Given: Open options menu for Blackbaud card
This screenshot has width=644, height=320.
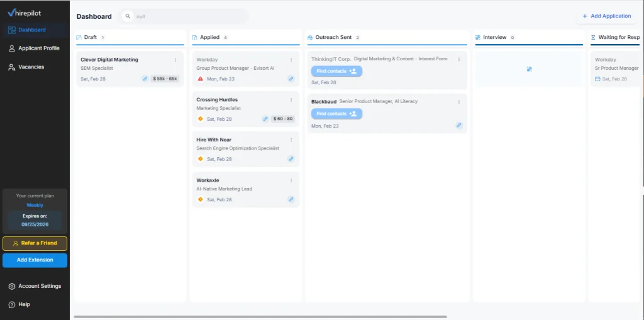Looking at the screenshot, I should point(458,102).
